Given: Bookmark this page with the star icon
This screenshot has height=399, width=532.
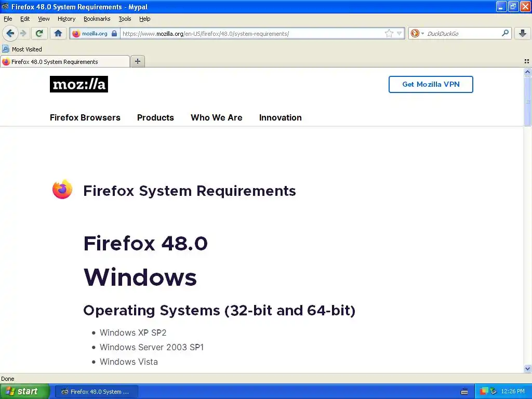Looking at the screenshot, I should [x=389, y=33].
